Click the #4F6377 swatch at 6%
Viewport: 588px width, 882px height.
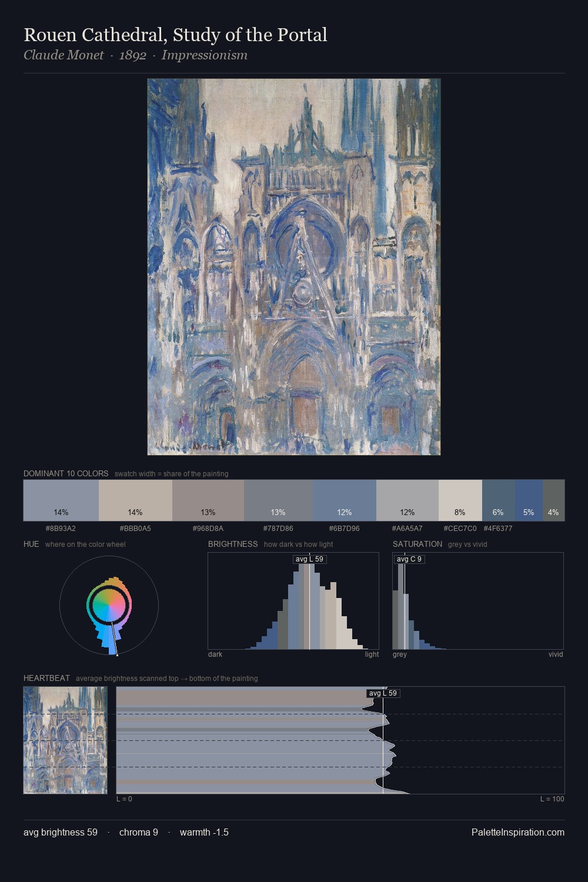(x=499, y=500)
